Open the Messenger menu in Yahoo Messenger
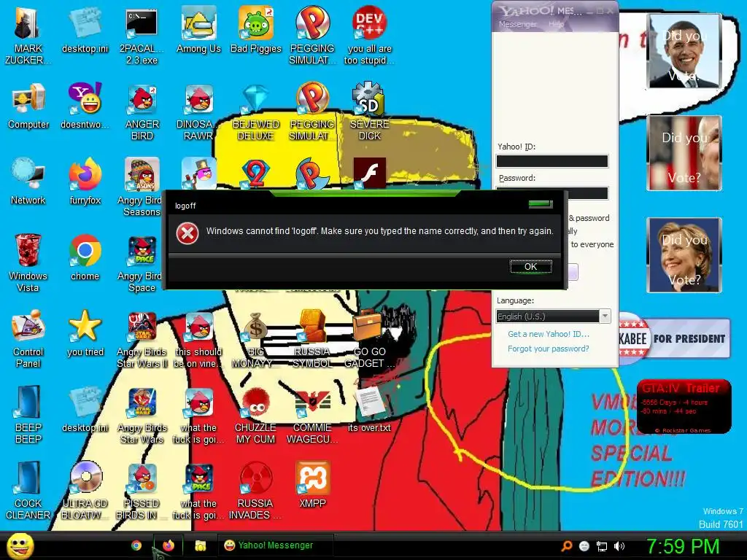Viewport: 747px width, 560px height. coord(517,24)
